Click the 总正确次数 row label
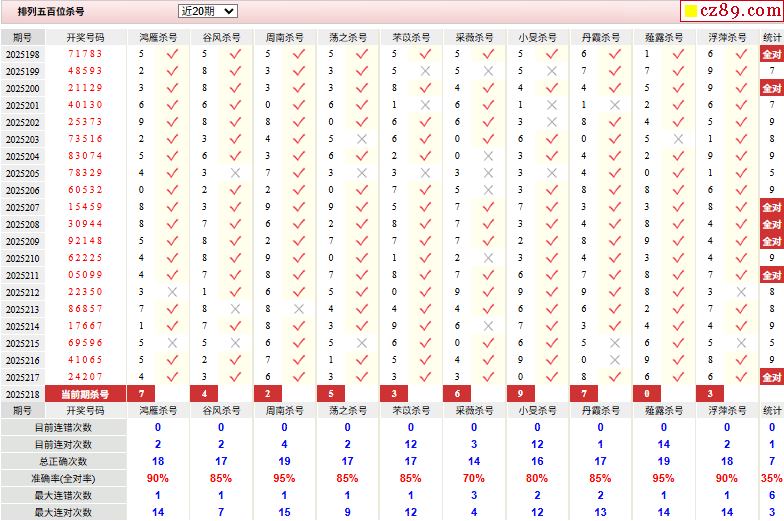Viewport: 784px width, 521px height. 64,462
